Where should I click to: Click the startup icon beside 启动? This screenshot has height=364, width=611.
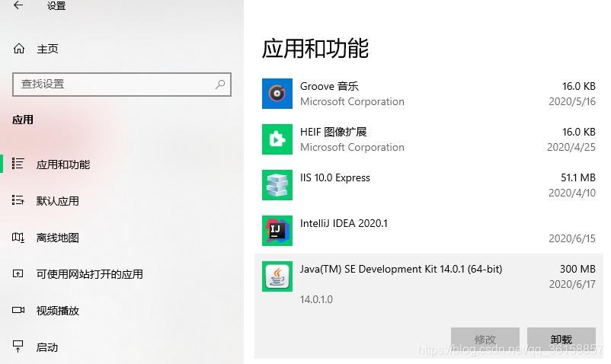[x=18, y=346]
